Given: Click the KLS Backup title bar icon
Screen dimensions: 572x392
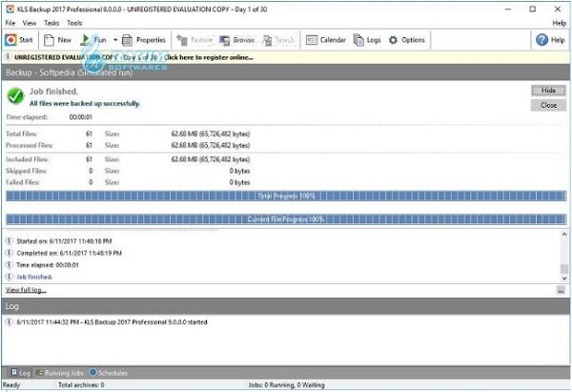Looking at the screenshot, I should click(10, 10).
